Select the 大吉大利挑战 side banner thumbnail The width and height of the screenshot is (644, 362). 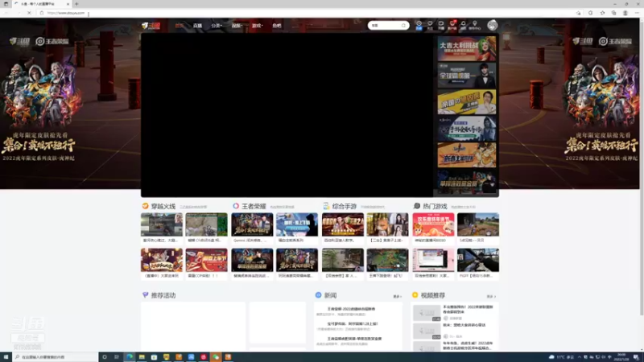467,48
